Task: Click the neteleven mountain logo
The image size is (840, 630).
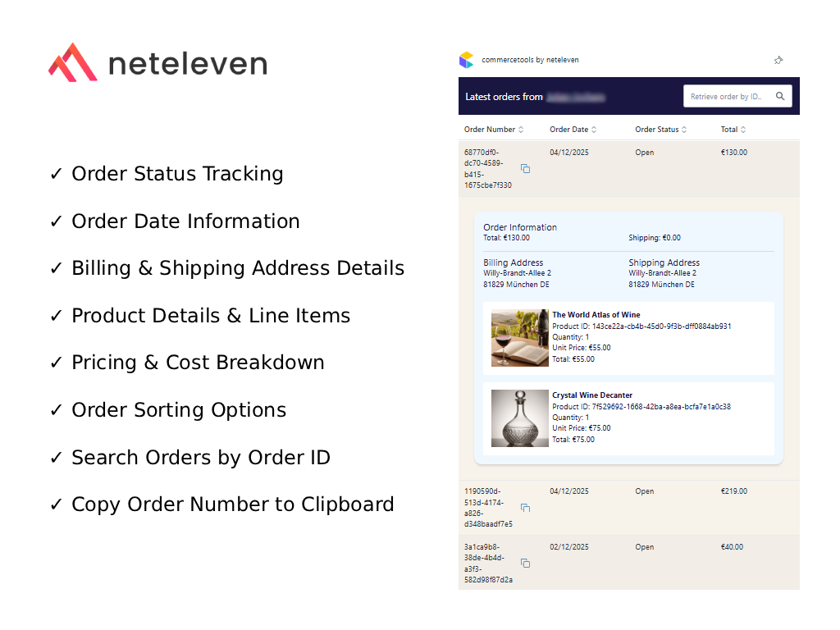Action: (x=72, y=62)
